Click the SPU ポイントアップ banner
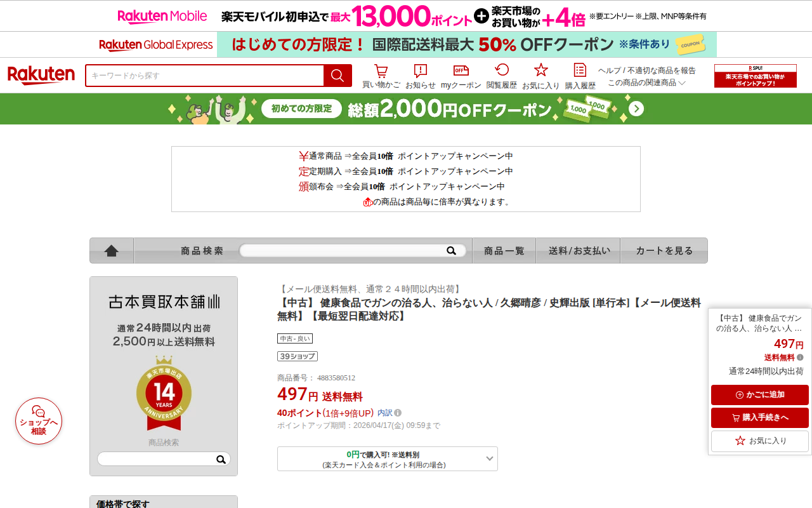 756,76
